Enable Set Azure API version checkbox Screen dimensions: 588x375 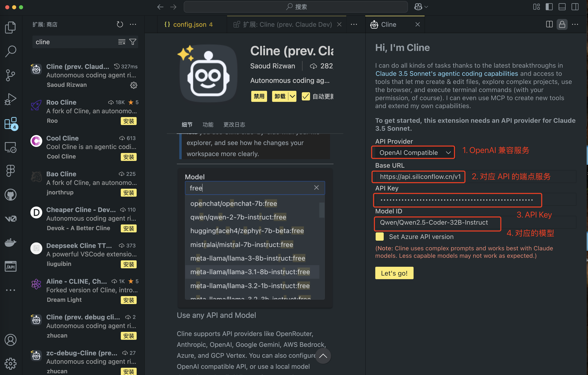tap(379, 237)
